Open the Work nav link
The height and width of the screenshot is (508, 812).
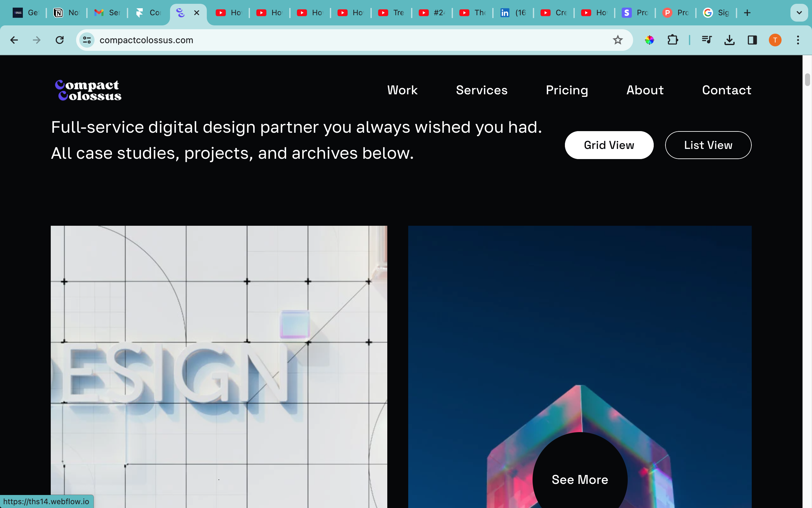(402, 90)
